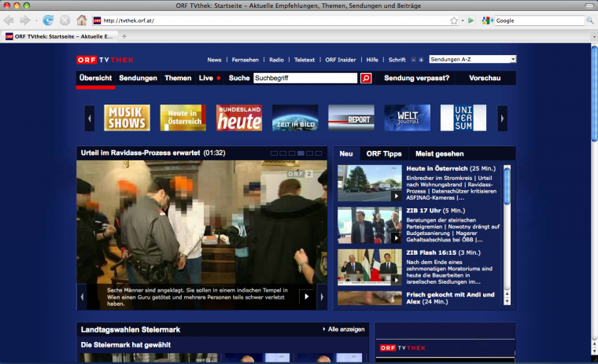The image size is (598, 364).
Task: Select the Meist gesehen tab
Action: (x=440, y=153)
